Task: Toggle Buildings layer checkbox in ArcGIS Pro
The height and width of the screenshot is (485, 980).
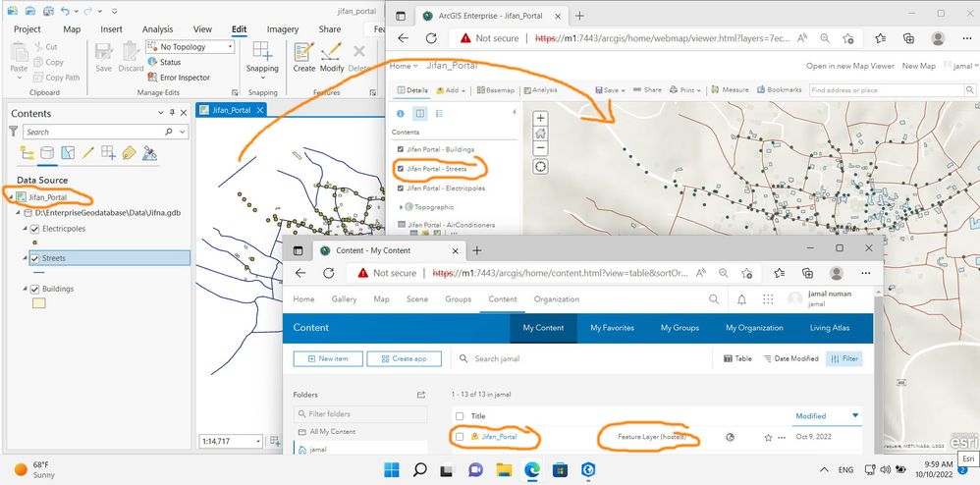Action: [34, 289]
